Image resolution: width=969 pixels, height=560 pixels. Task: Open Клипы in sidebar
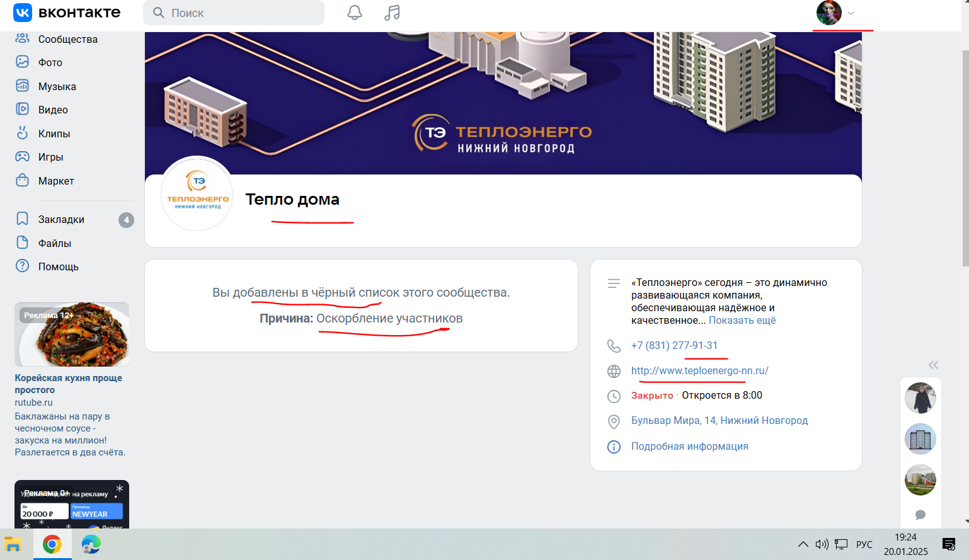(54, 134)
